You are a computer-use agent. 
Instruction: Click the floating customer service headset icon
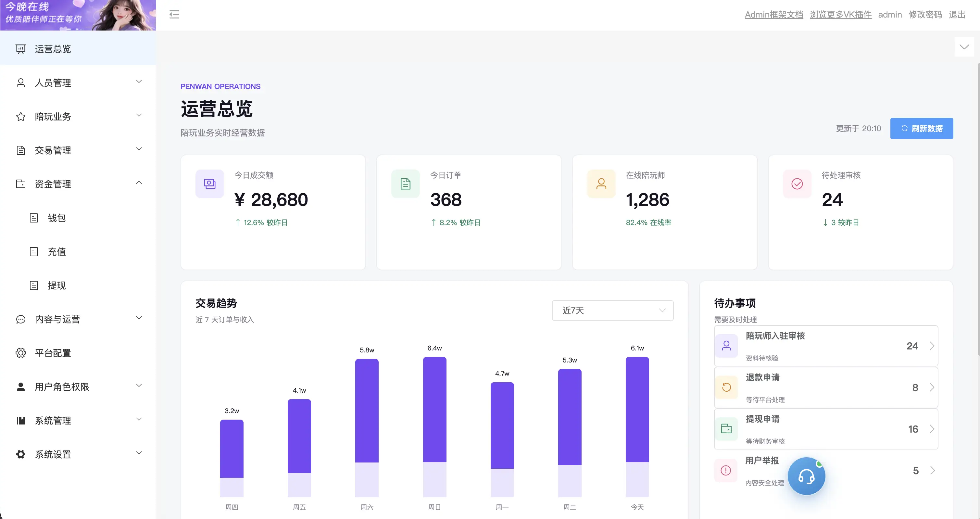tap(806, 476)
